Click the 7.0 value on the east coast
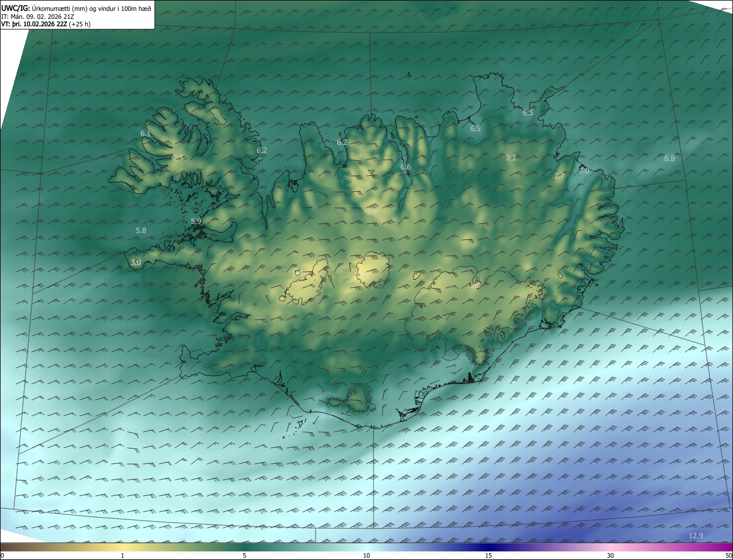Screen dimensions: 733x560 584,171
